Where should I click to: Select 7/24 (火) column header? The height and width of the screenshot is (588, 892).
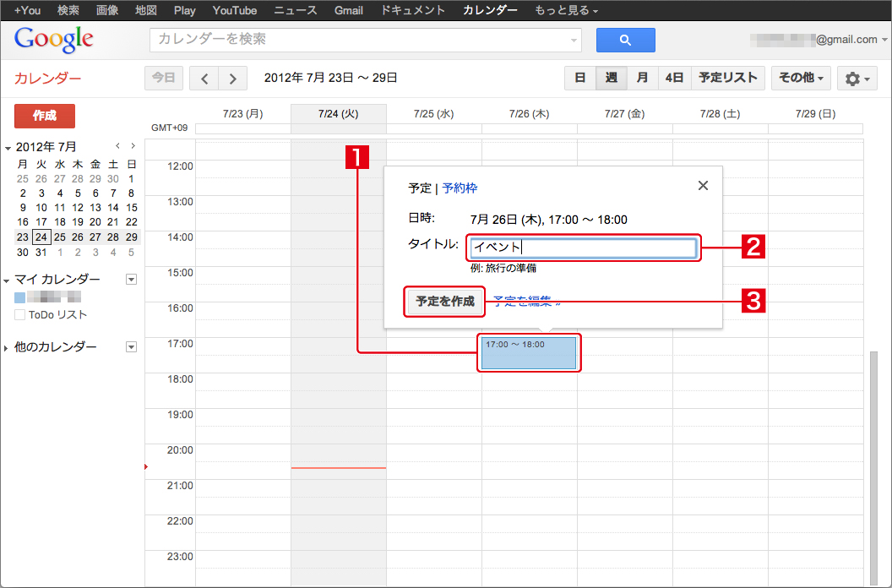[339, 114]
